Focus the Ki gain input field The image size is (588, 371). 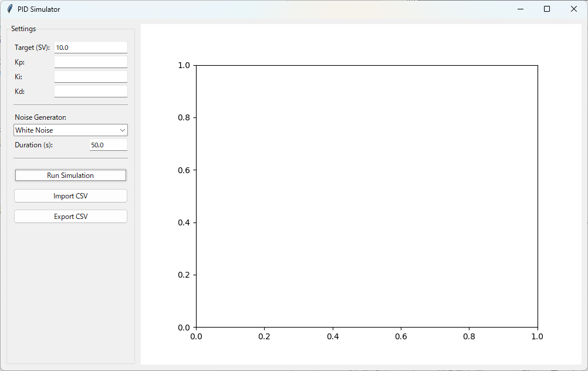pos(90,77)
